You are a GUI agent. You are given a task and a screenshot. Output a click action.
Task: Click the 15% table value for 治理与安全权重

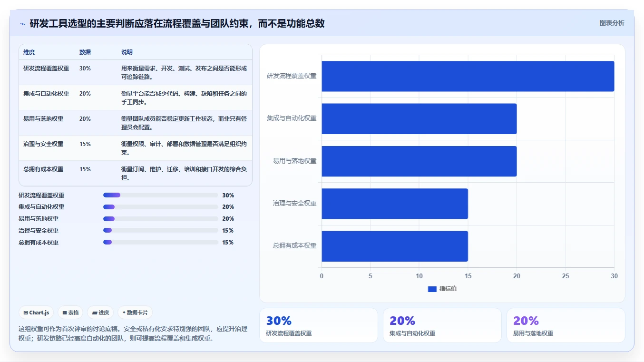(x=85, y=144)
